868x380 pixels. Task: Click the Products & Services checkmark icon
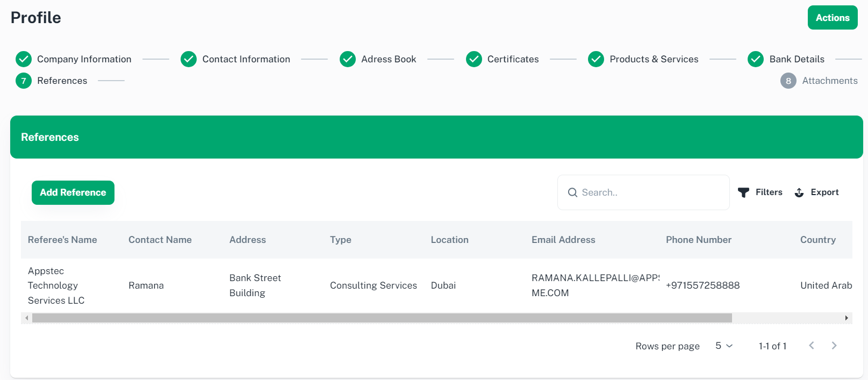596,59
